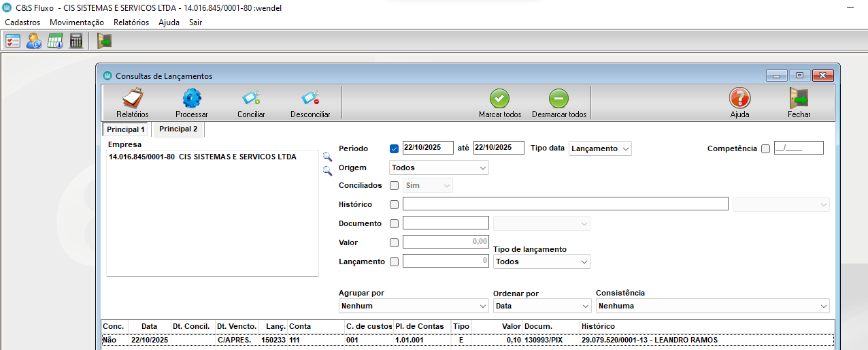Expand the Origem dropdown
The height and width of the screenshot is (350, 868).
click(439, 168)
